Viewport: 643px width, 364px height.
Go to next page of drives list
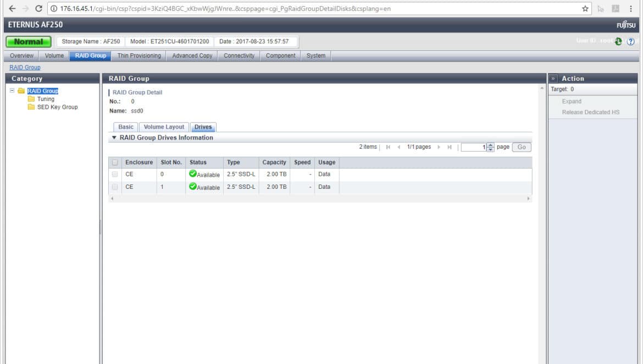click(439, 147)
